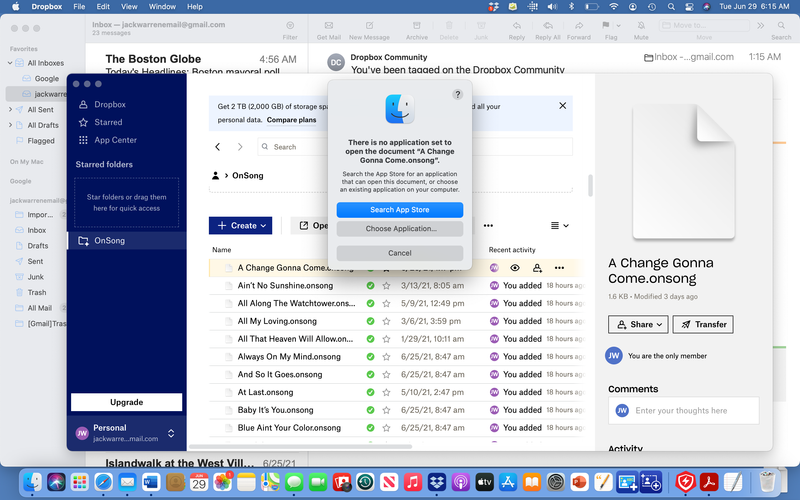Expand the Share dropdown
Image resolution: width=800 pixels, height=500 pixels.
[x=637, y=324]
